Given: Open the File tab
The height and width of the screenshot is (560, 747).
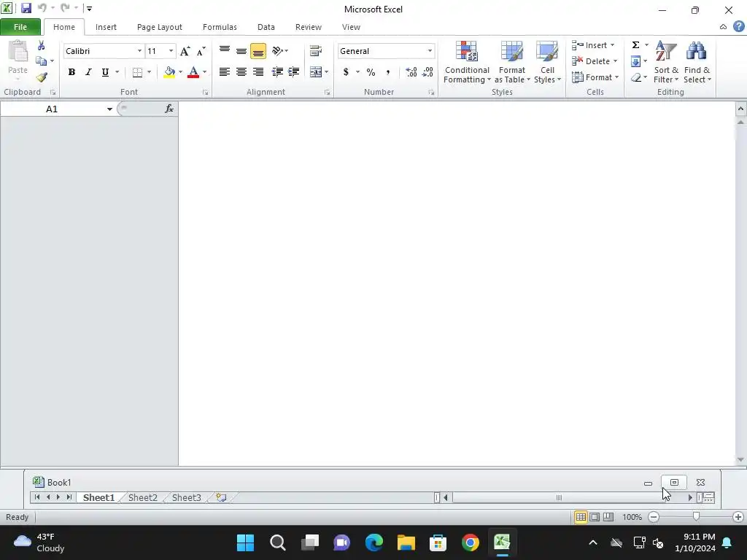Looking at the screenshot, I should click(x=20, y=27).
